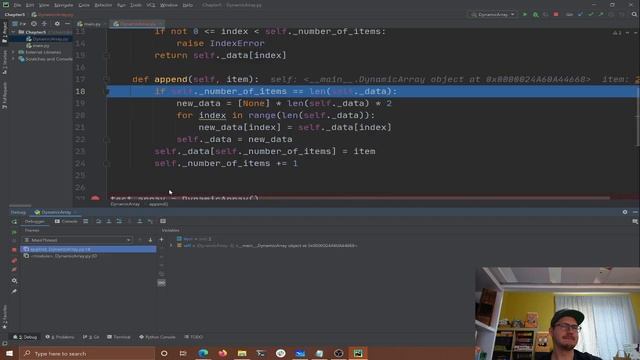
Task: Click the Step Into My Code icon
Action: (x=119, y=221)
